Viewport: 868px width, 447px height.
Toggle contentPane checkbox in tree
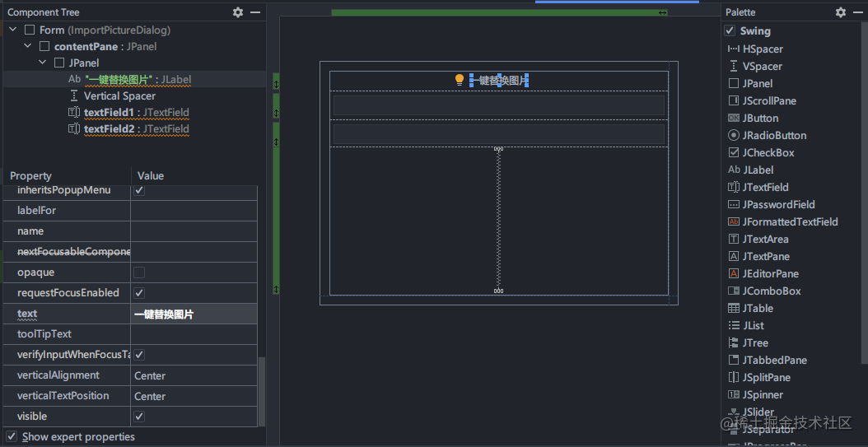pyautogui.click(x=44, y=46)
